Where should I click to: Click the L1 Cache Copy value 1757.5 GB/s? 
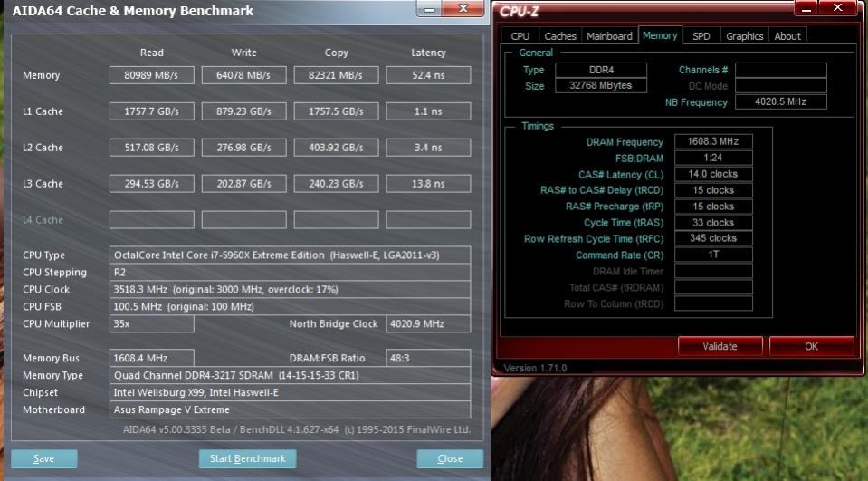336,111
